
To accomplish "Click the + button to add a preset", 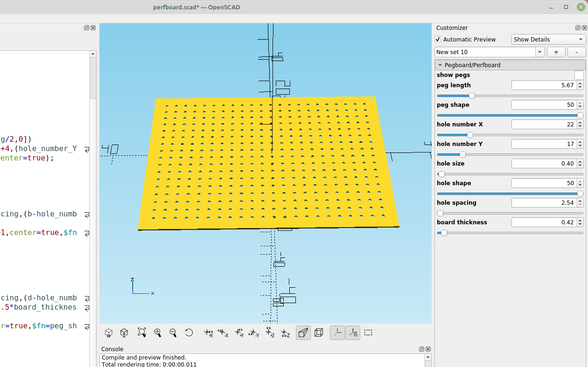I will point(556,52).
